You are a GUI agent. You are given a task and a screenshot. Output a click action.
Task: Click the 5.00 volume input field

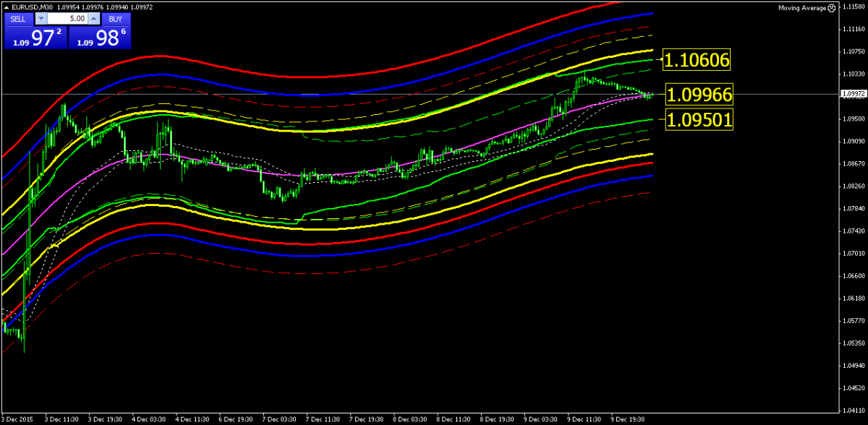[68, 18]
